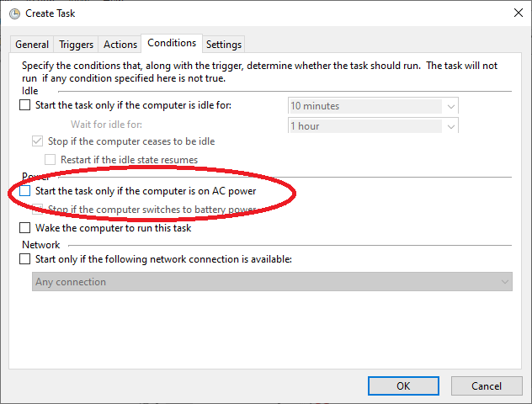Switch to the General tab

click(32, 45)
